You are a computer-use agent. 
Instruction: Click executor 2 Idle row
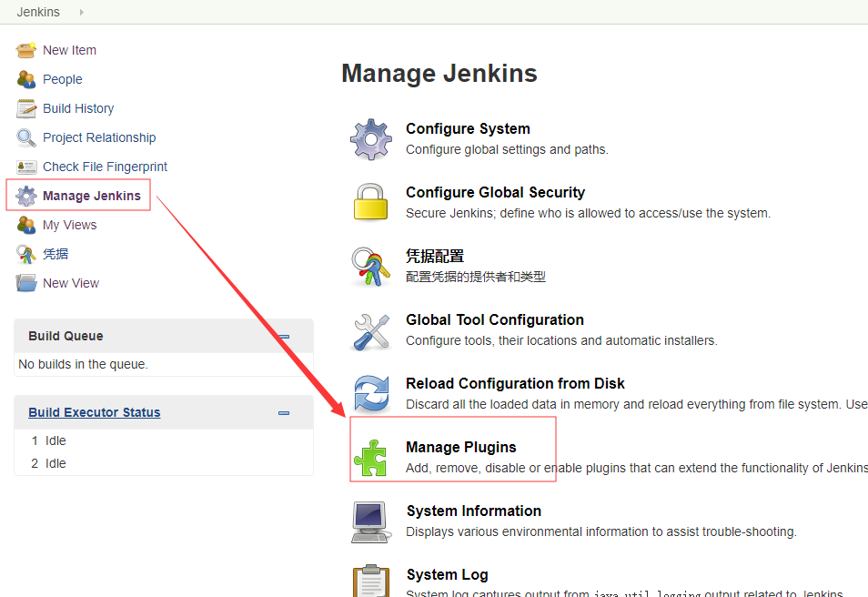point(164,463)
